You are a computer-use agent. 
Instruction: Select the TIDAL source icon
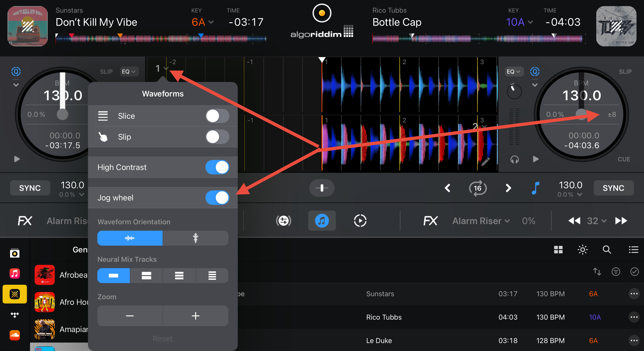pos(15,315)
